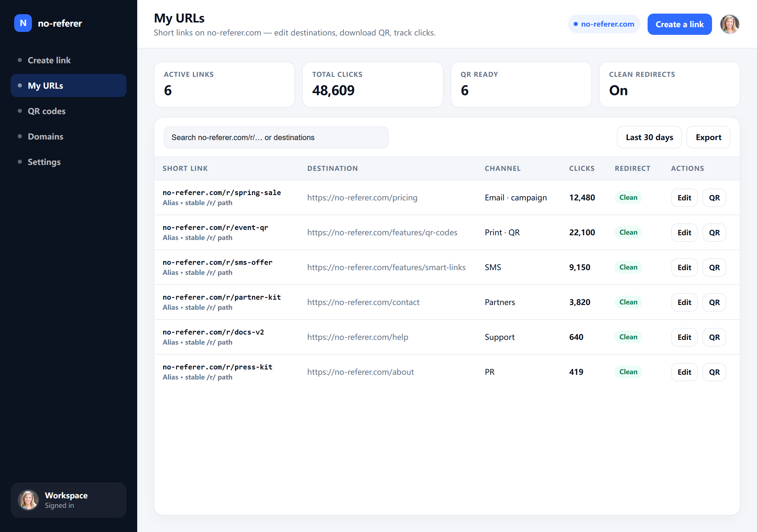Open QR for the press-kit link
This screenshot has width=757, height=532.
tap(714, 372)
